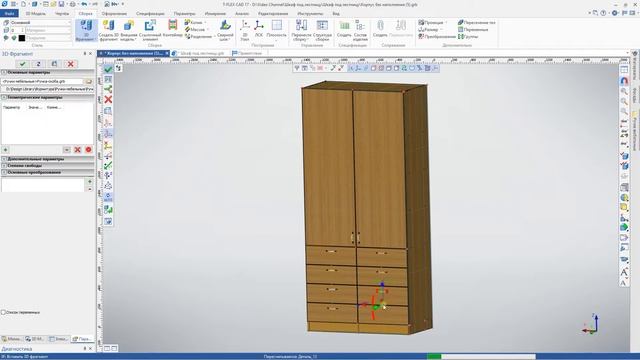Click Создать 3D фрагмент ribbon icon

(x=109, y=30)
